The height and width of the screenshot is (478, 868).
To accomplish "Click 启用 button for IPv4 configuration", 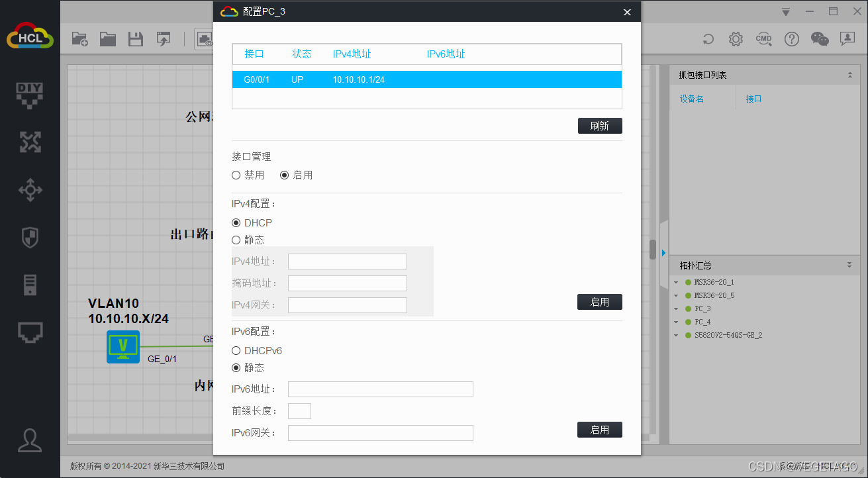I will [x=599, y=302].
